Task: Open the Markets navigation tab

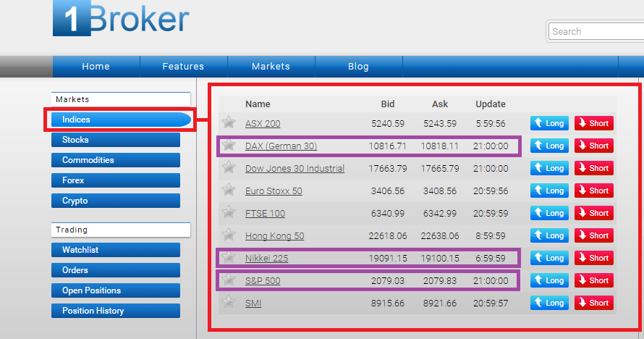Action: pyautogui.click(x=271, y=67)
